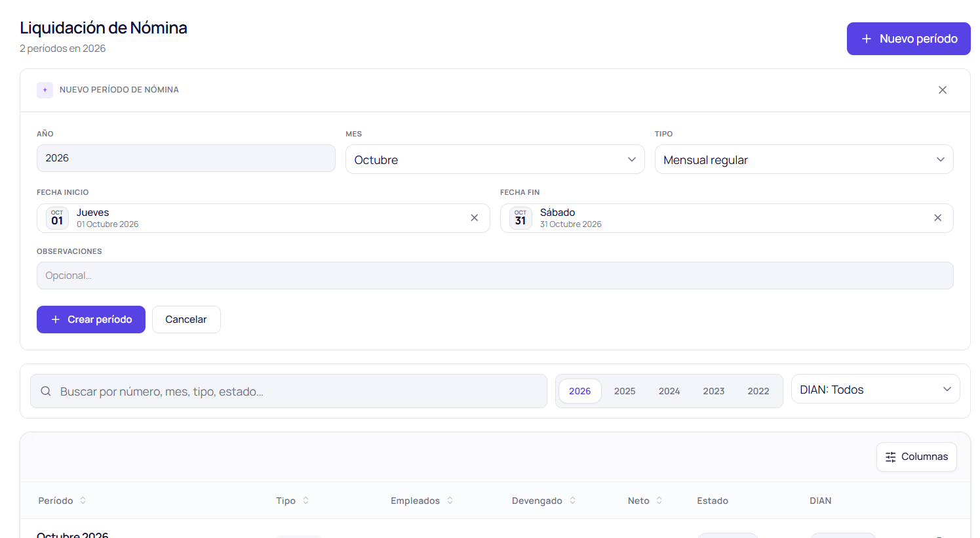980x538 pixels.
Task: Select the 2026 year tab
Action: (580, 391)
